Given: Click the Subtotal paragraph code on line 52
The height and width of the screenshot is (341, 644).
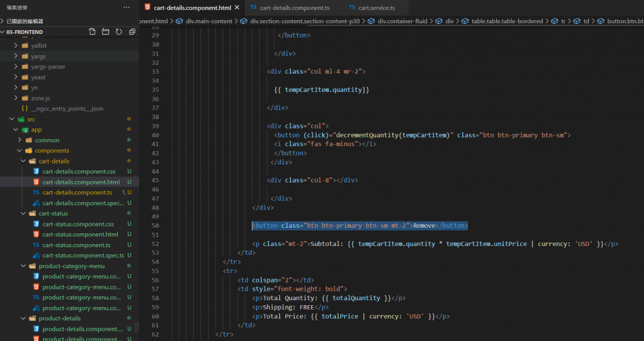Looking at the screenshot, I should pos(435,243).
